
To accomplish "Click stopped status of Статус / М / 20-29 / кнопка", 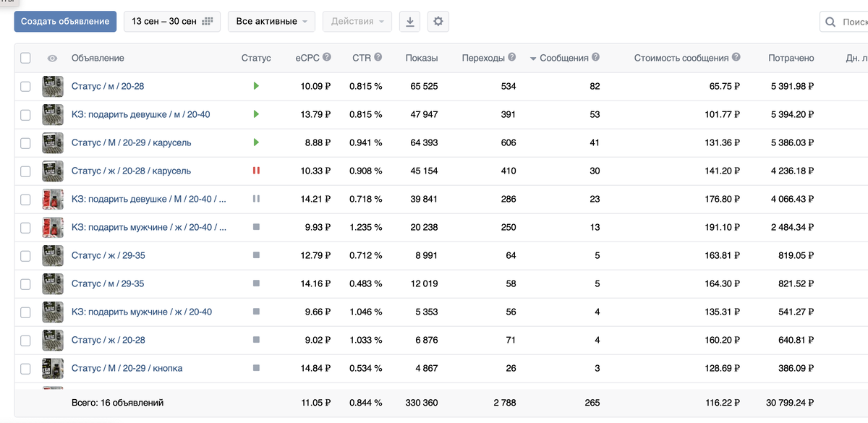I will (x=256, y=368).
